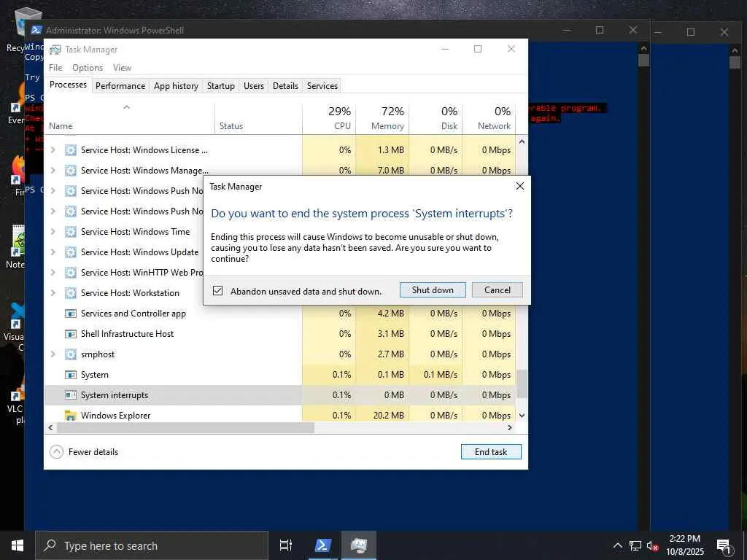This screenshot has width=747, height=560.
Task: Sort processes by Disk column
Action: [x=436, y=118]
